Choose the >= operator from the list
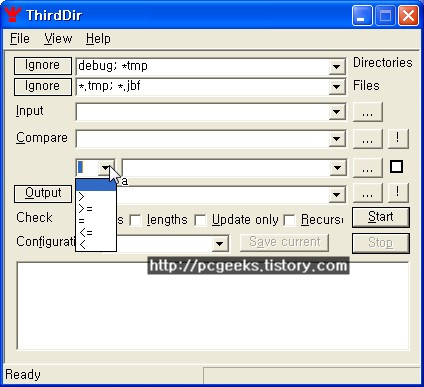 pos(96,209)
